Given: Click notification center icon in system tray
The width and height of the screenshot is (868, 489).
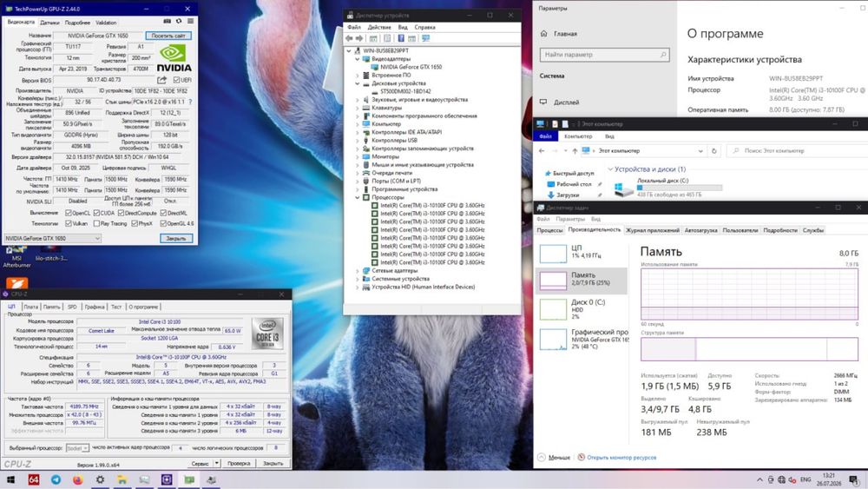Looking at the screenshot, I should [x=855, y=479].
